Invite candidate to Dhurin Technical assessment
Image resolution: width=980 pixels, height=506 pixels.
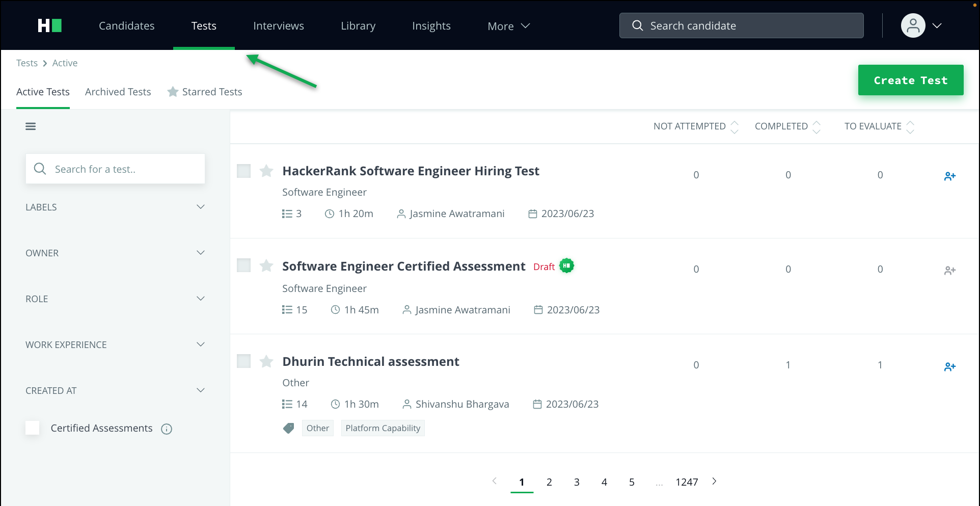coord(950,367)
